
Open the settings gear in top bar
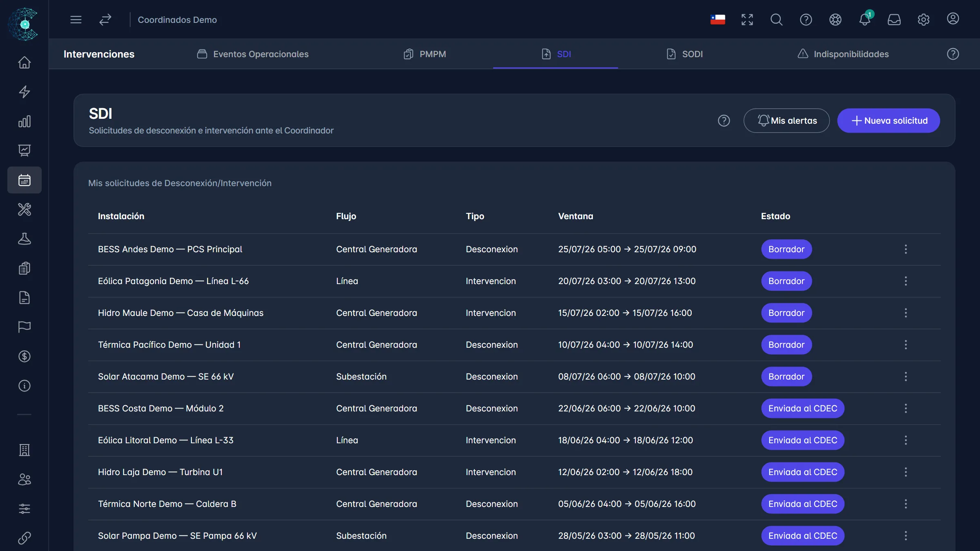tap(923, 19)
